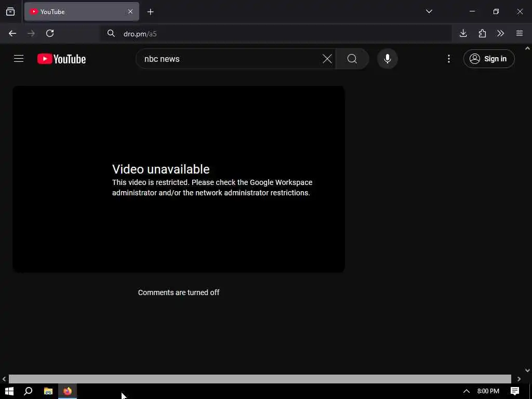Click the horizontal scrollbar right arrow
Viewport: 532px width, 399px height.
click(x=519, y=379)
